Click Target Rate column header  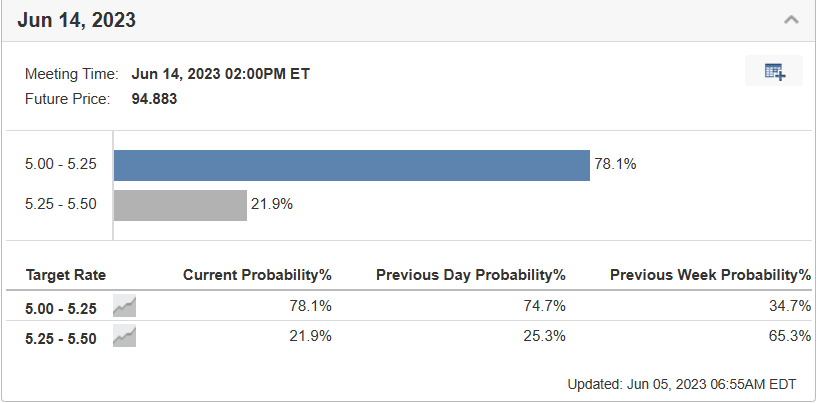pos(66,275)
